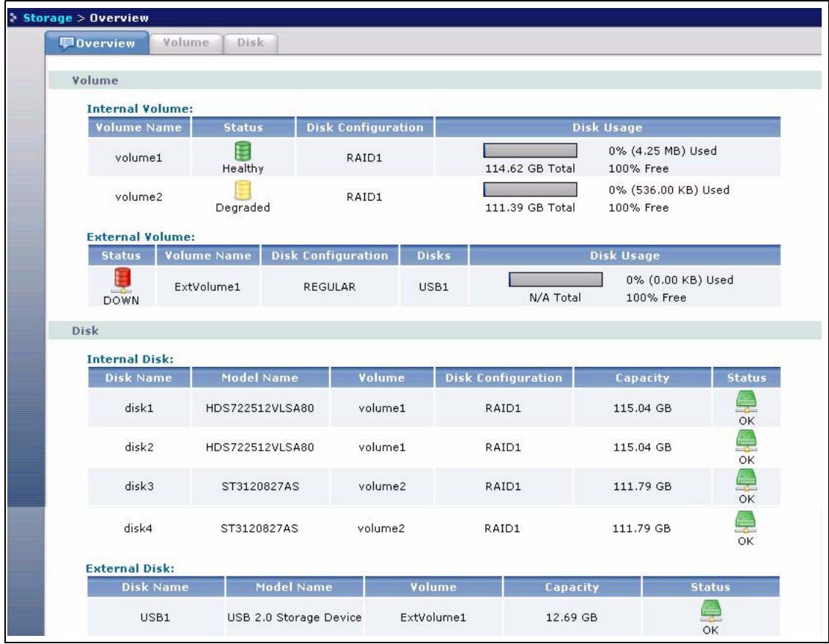Click disk2 OK status icon
829x644 pixels.
click(746, 440)
